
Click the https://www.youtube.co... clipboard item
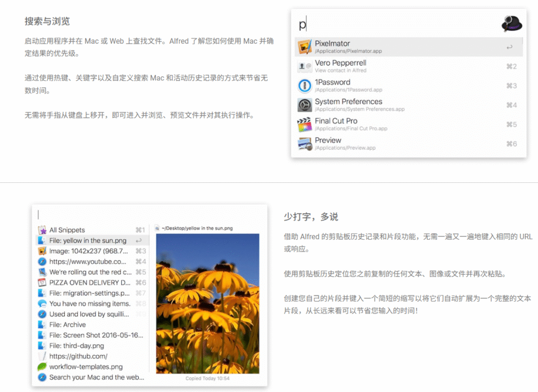(88, 262)
